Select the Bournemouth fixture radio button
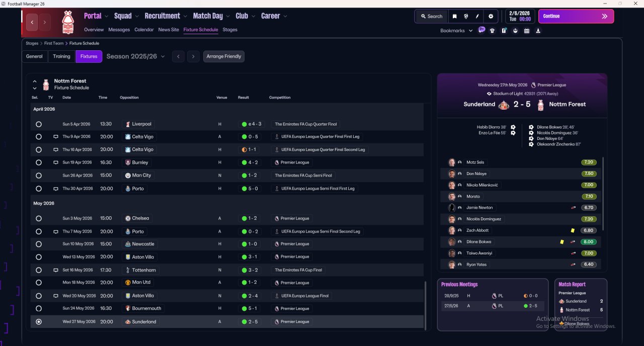This screenshot has height=346, width=644. [x=39, y=308]
